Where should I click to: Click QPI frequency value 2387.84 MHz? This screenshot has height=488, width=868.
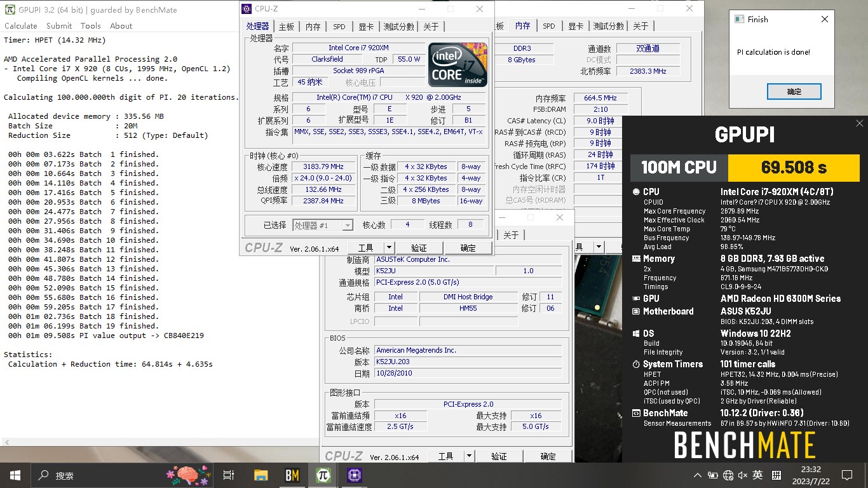(x=324, y=201)
